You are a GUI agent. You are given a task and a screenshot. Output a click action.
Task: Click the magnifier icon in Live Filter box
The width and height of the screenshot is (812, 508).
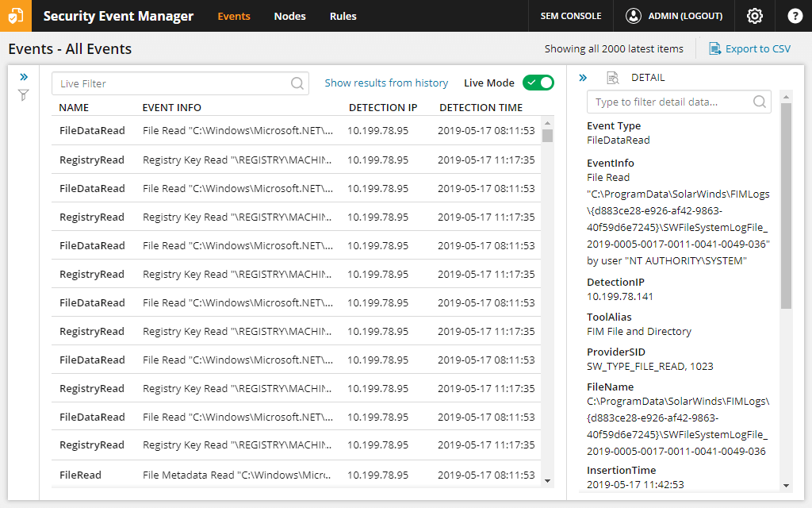297,83
